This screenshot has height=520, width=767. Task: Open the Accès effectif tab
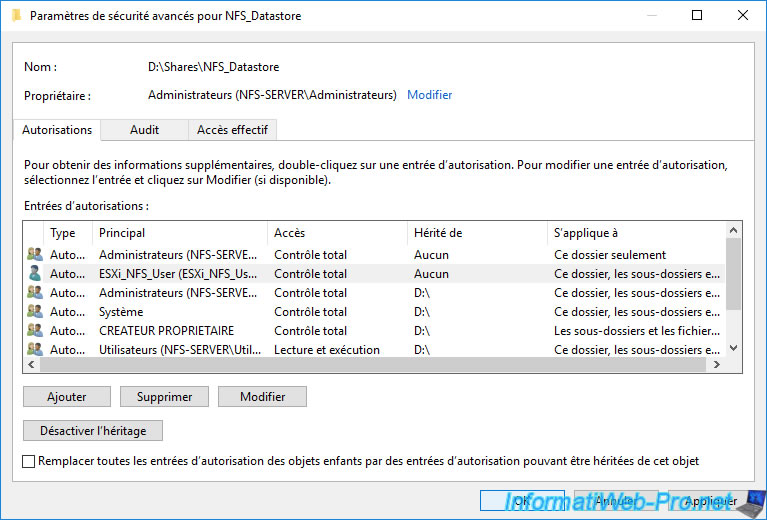click(x=232, y=130)
